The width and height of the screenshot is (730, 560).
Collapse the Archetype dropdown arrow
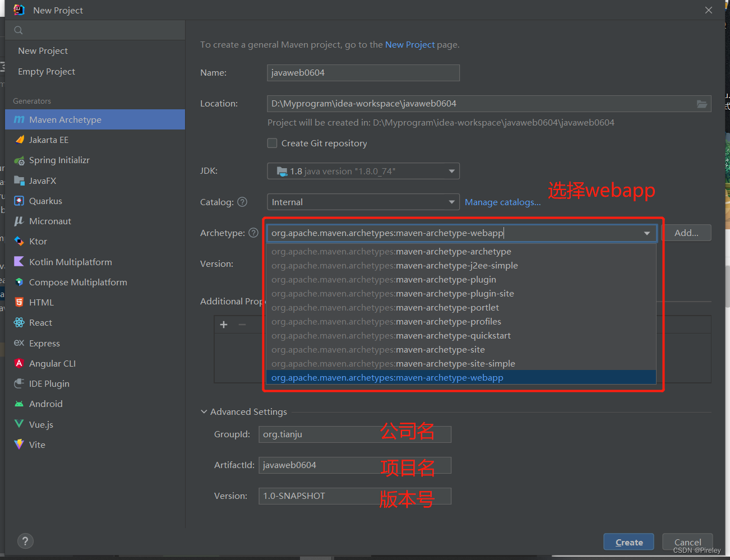point(647,233)
